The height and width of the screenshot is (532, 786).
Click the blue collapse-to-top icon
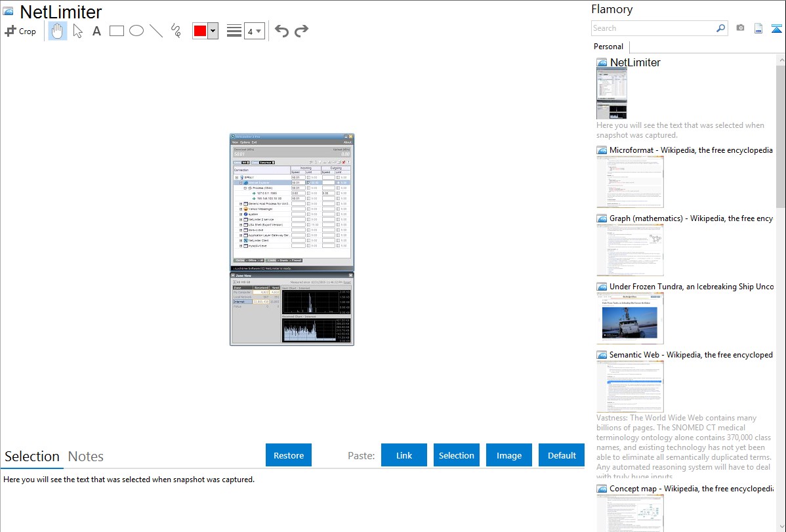click(776, 28)
